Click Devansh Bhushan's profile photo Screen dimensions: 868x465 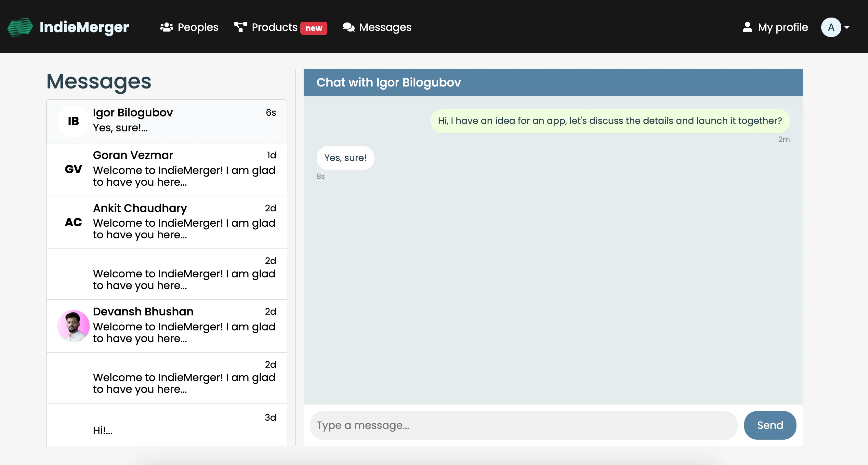(73, 326)
